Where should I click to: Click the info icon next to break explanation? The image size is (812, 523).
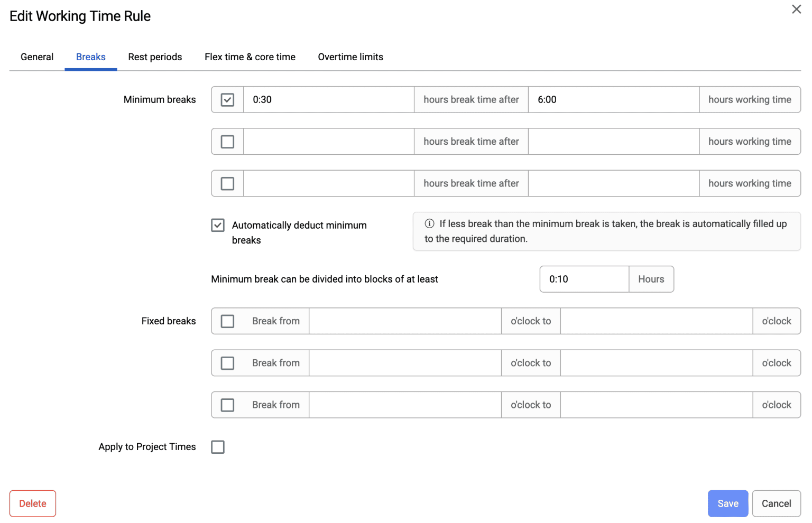428,223
